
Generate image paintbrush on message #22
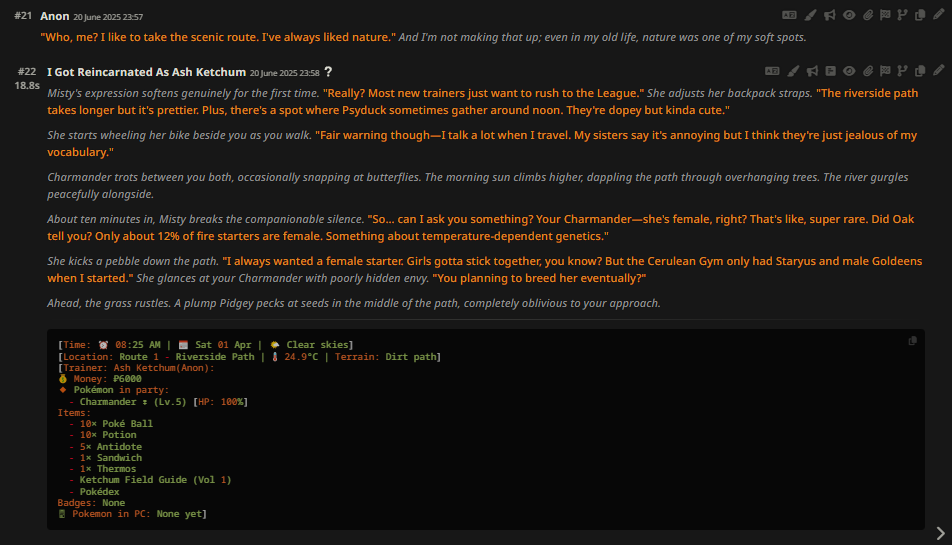point(794,71)
